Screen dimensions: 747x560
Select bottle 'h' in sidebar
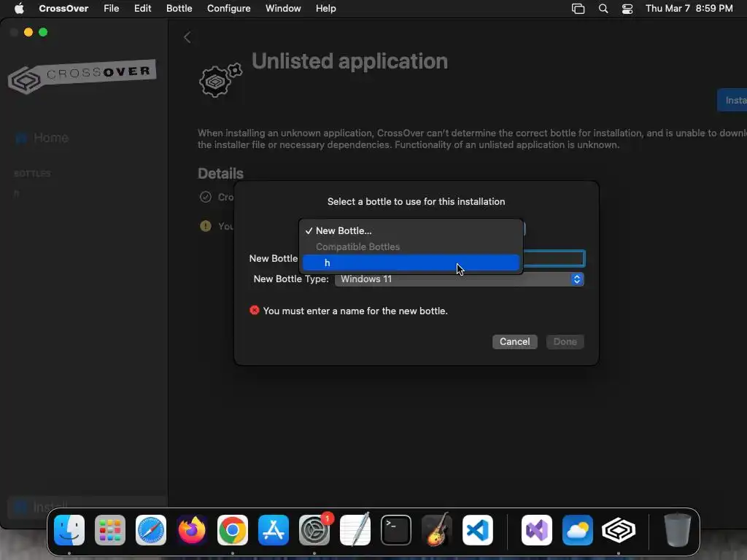[x=17, y=193]
